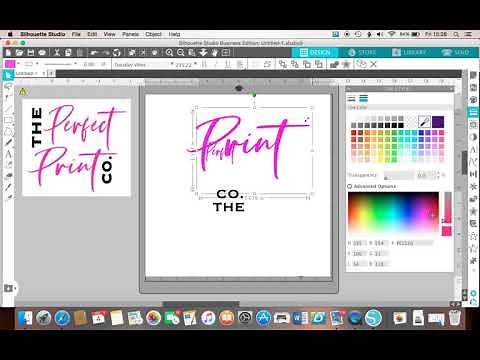The image size is (480, 360).
Task: Switch to the SEND tab
Action: [x=455, y=52]
